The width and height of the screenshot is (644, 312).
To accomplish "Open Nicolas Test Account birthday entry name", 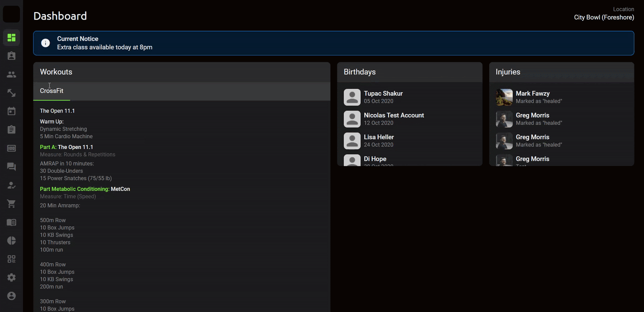I will click(x=394, y=115).
